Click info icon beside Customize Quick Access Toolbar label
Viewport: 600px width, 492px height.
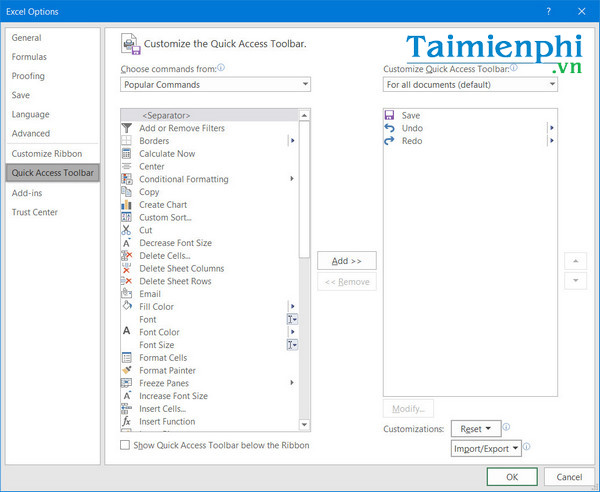click(514, 68)
